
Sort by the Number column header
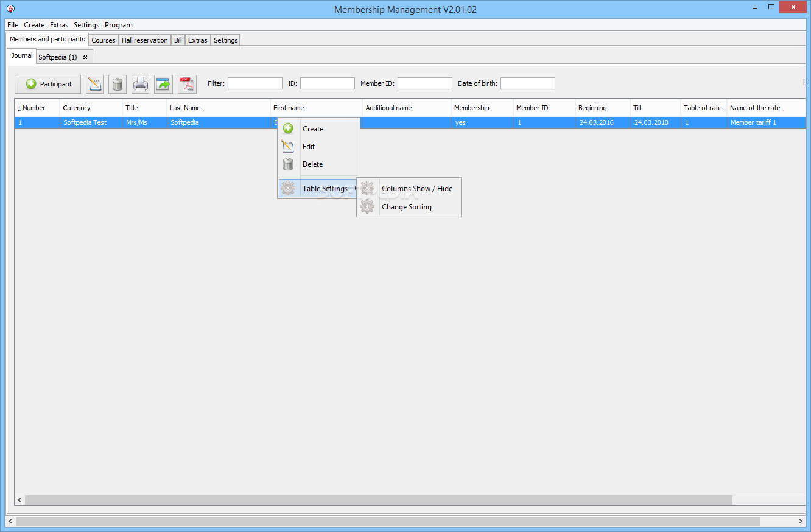tap(37, 108)
